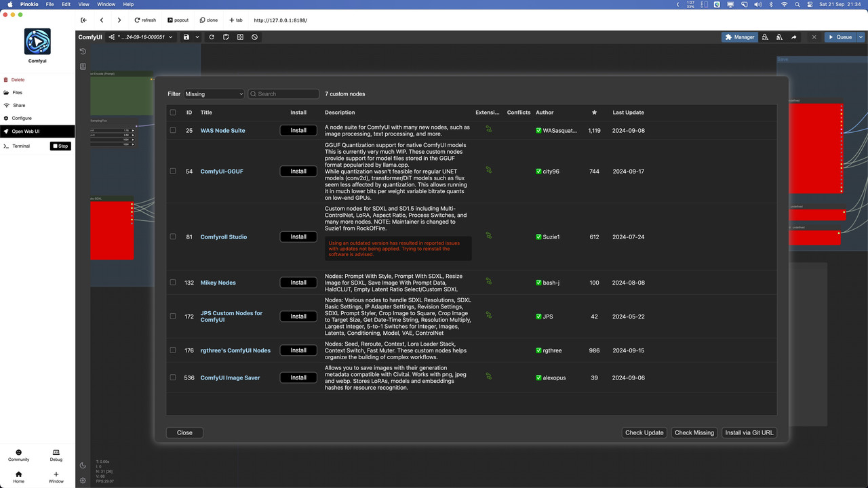This screenshot has height=488, width=868.
Task: Click the Queue button
Action: pyautogui.click(x=840, y=37)
